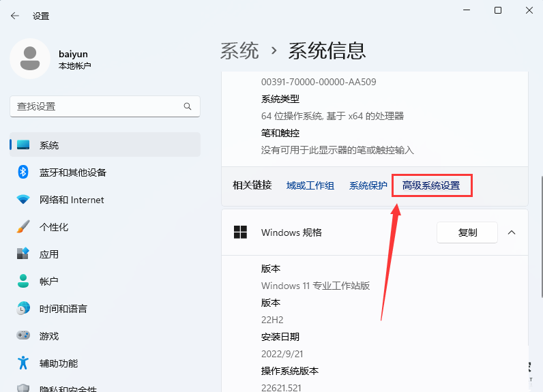Open the Accounts person icon
Screen dimensions: 543x392
(23, 281)
